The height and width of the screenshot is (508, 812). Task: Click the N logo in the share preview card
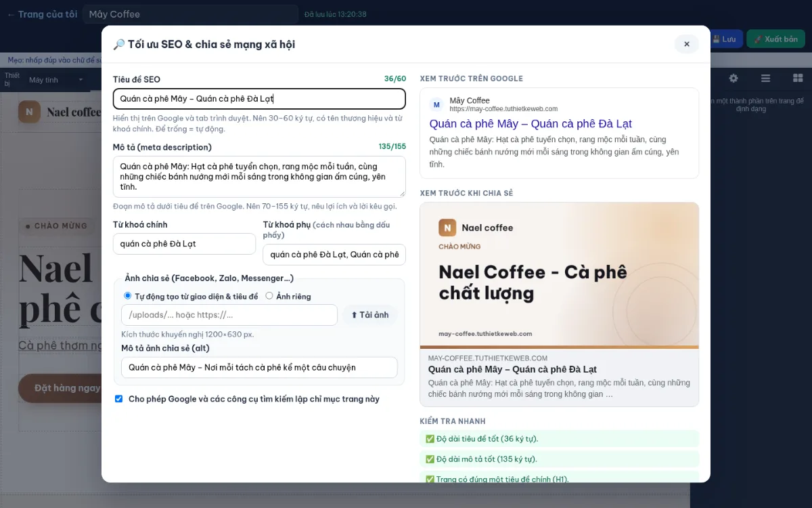pyautogui.click(x=447, y=228)
